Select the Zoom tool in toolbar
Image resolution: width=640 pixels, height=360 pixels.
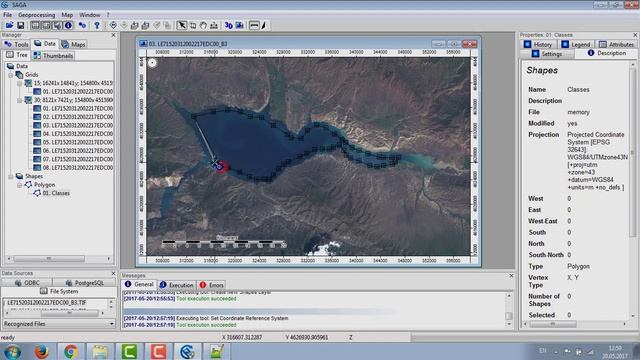pos(193,25)
